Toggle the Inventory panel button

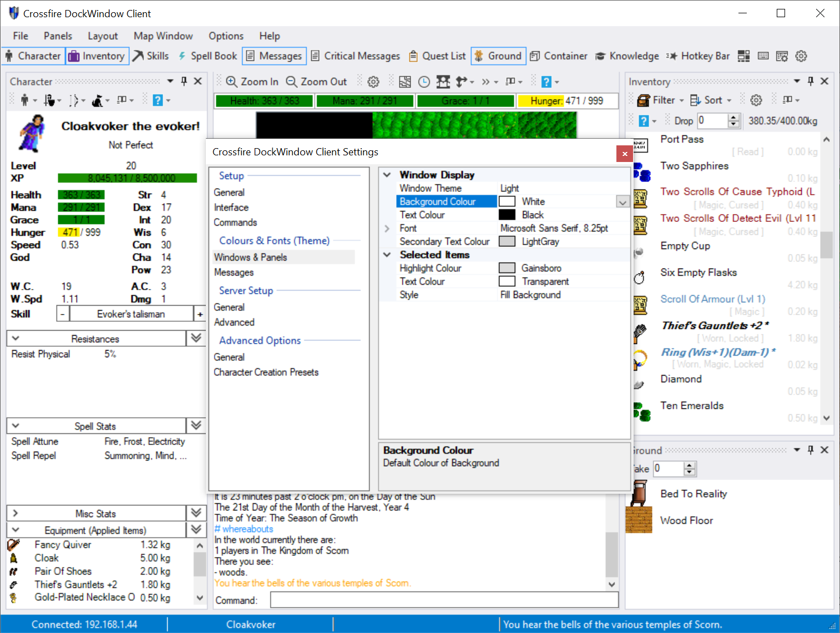coord(97,56)
